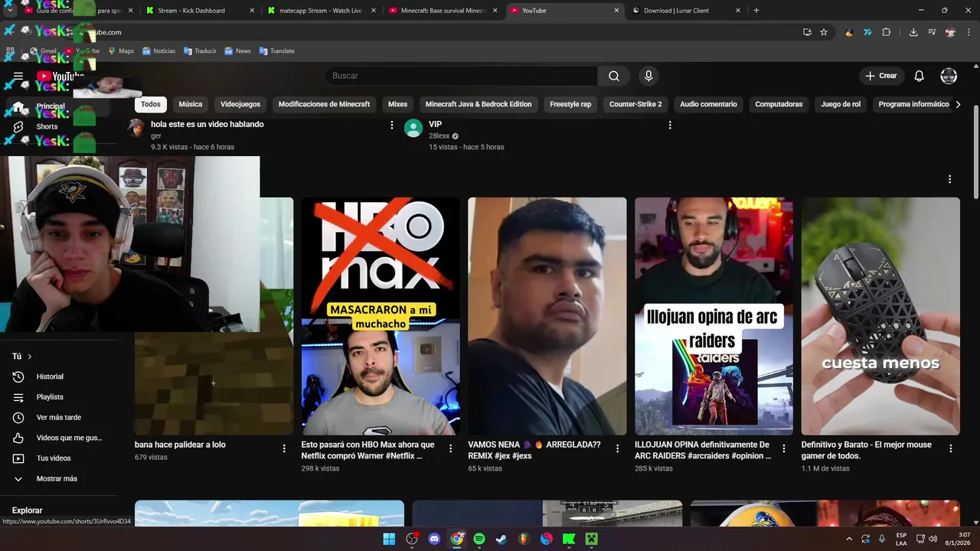Click the Buscar search field
The image size is (980, 551).
click(x=461, y=76)
